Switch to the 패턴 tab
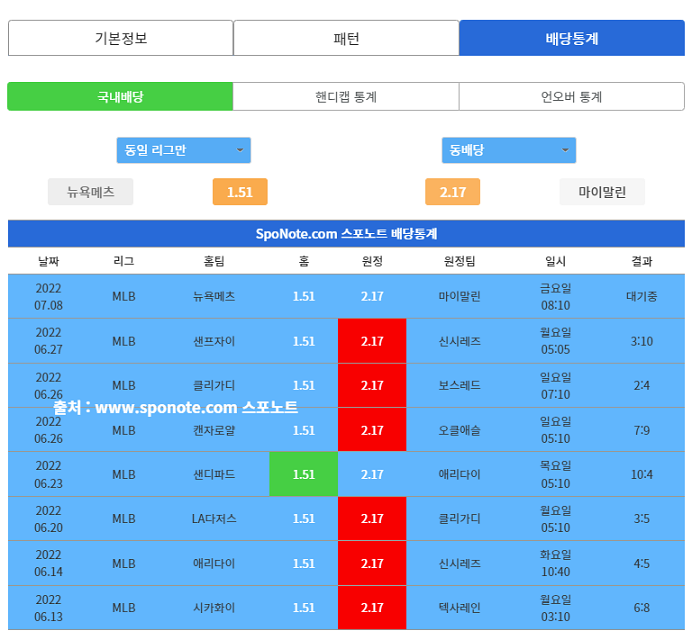This screenshot has width=692, height=640. coord(346,38)
